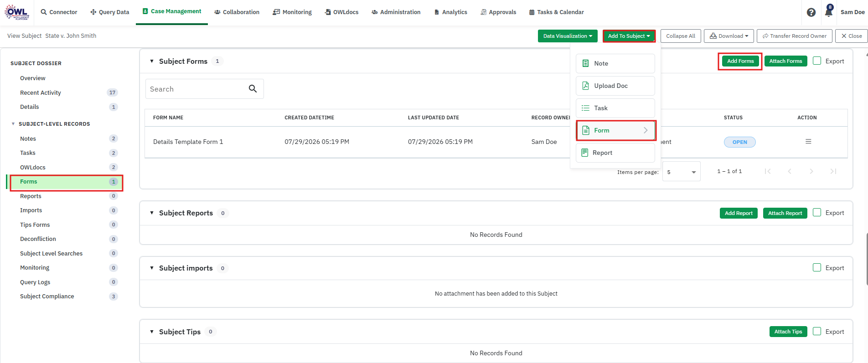
Task: Click the Attach Forms button
Action: tap(785, 61)
